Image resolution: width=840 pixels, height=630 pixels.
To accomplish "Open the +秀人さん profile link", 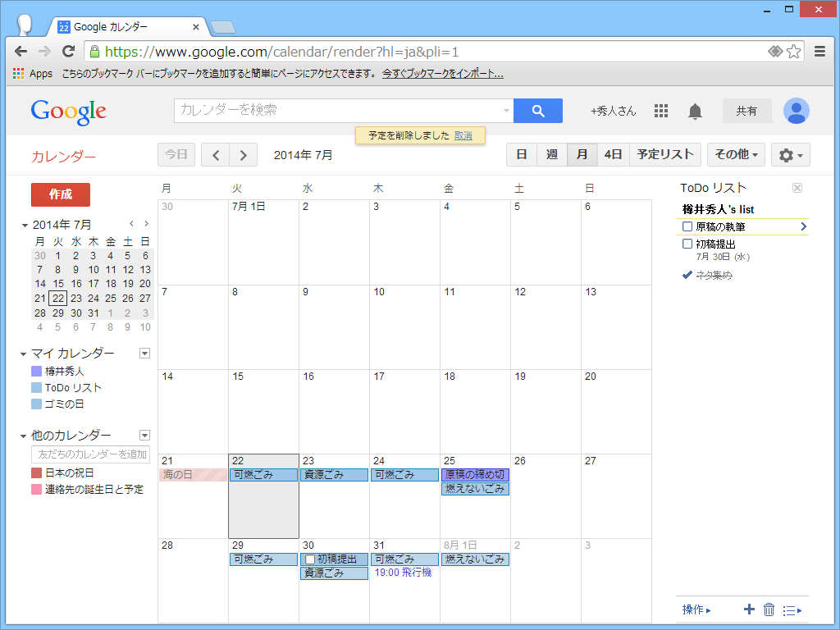I will (x=613, y=111).
